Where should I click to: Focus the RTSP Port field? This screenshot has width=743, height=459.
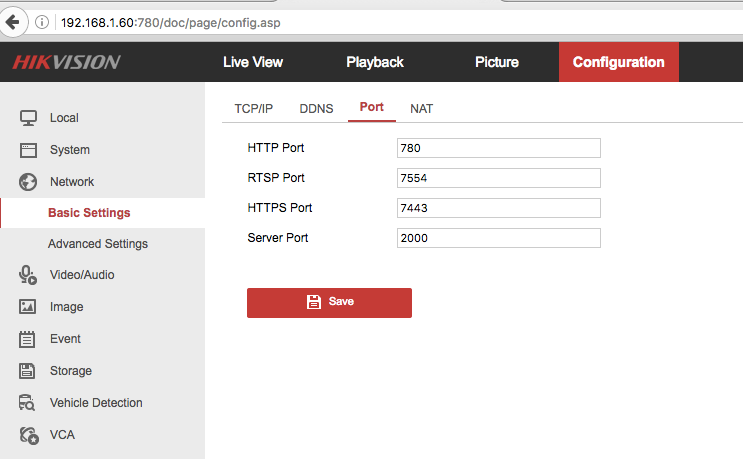coord(498,178)
